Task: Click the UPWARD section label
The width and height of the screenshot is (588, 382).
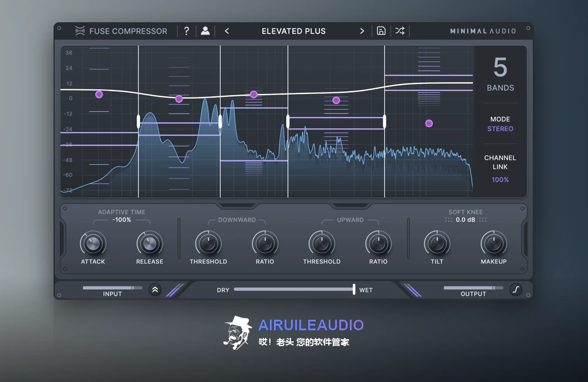Action: pyautogui.click(x=350, y=220)
